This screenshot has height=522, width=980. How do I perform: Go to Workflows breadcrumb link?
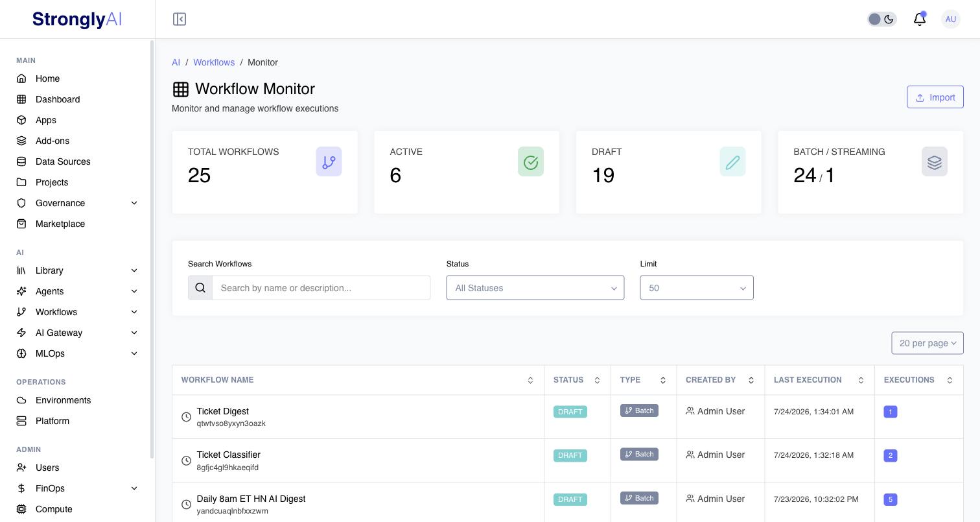(x=214, y=62)
